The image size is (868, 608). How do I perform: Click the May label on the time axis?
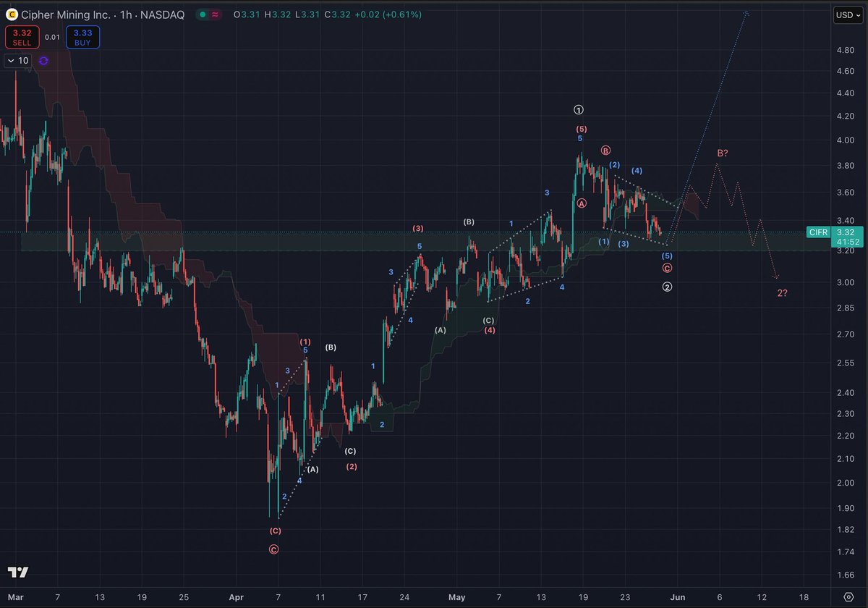point(458,597)
